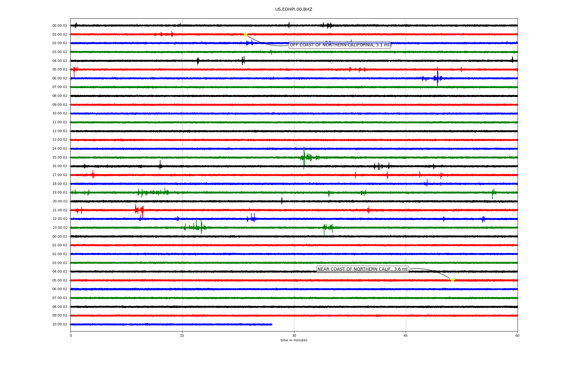Click the 30 tick label on the minutes axis
This screenshot has height=368, width=588.
[294, 335]
